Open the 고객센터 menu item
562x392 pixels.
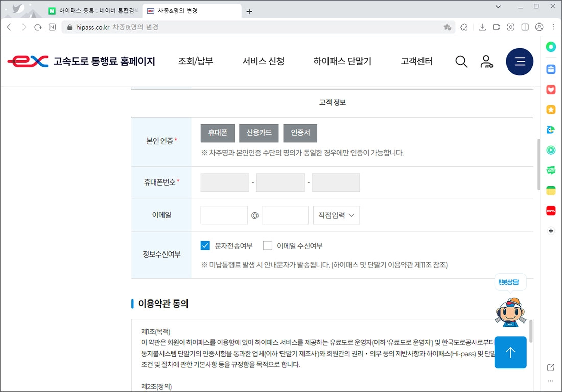click(416, 61)
